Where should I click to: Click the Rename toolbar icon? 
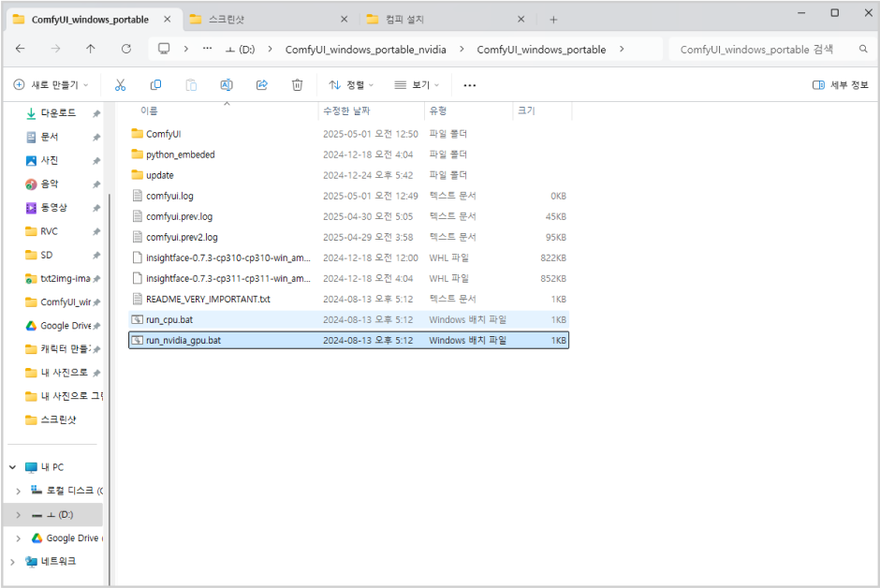pyautogui.click(x=227, y=85)
